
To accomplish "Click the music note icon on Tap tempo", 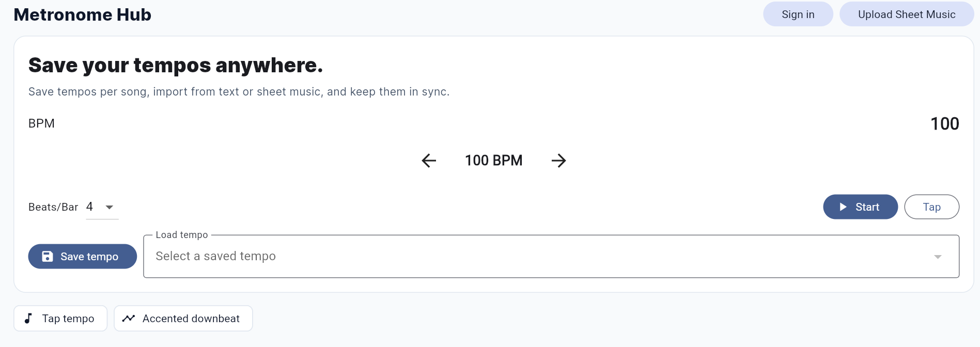I will click(x=28, y=319).
